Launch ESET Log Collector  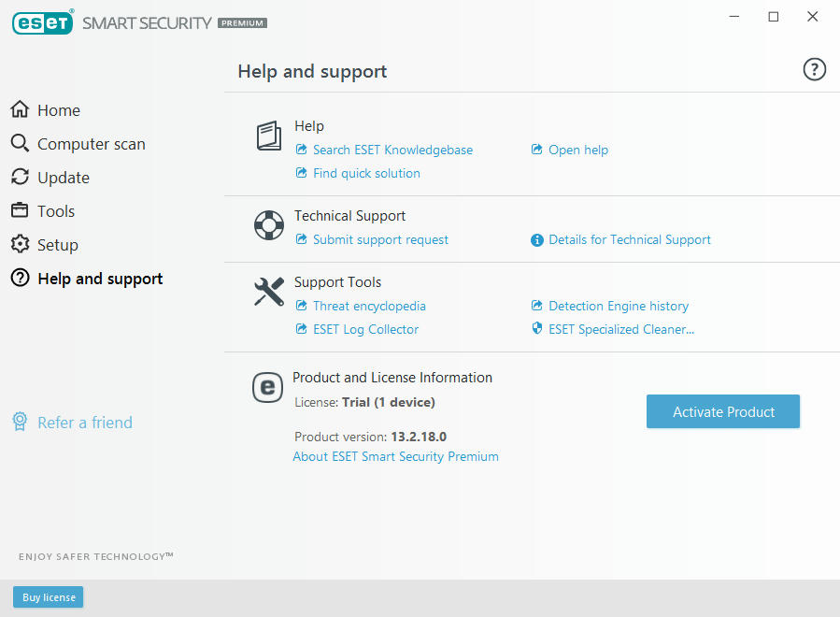pyautogui.click(x=365, y=329)
